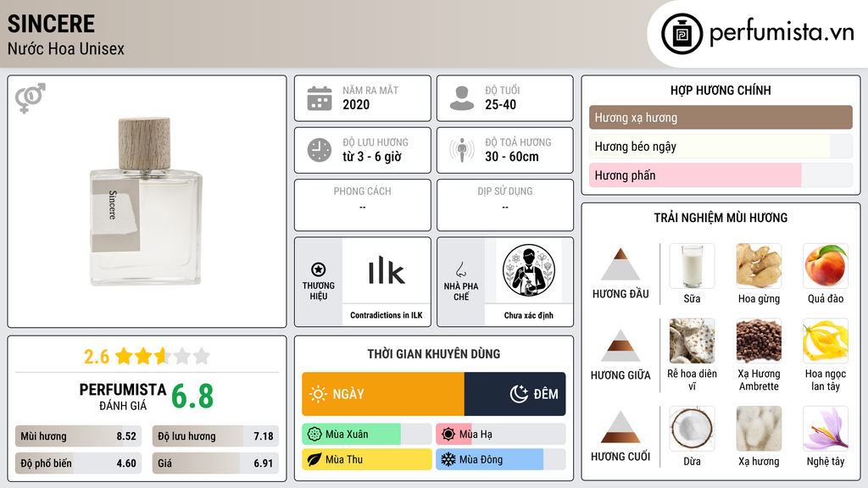Click the Rễ hoa diên vĩ image

coord(692,341)
